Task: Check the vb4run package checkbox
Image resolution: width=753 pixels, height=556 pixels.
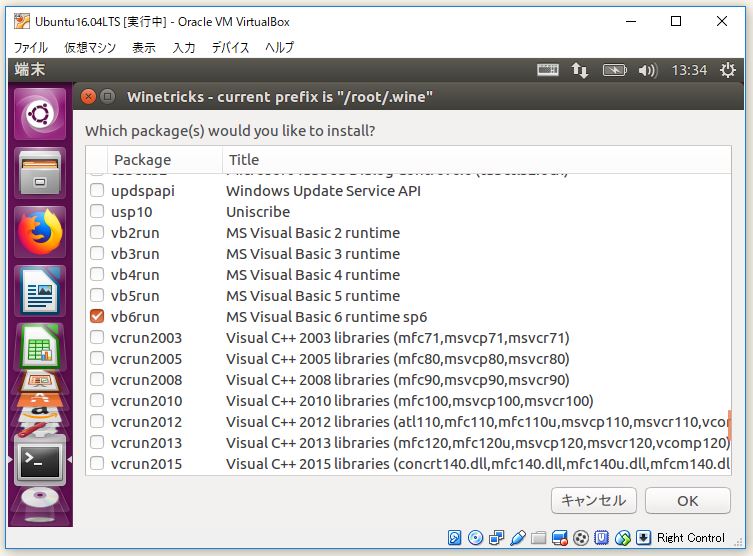Action: (97, 274)
